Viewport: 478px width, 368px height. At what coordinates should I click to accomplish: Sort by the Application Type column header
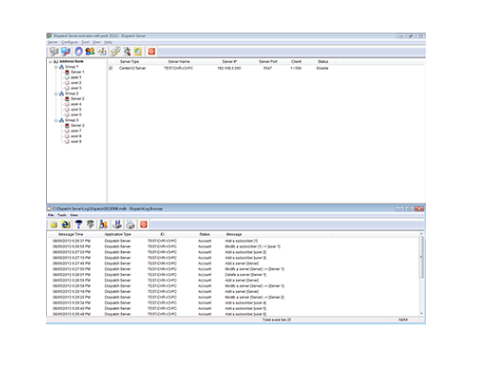pyautogui.click(x=118, y=234)
